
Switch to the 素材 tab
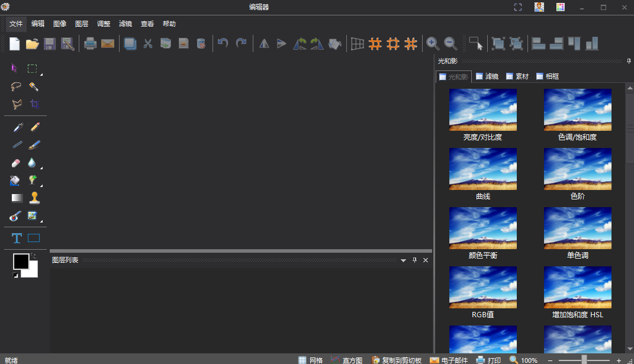coord(517,76)
